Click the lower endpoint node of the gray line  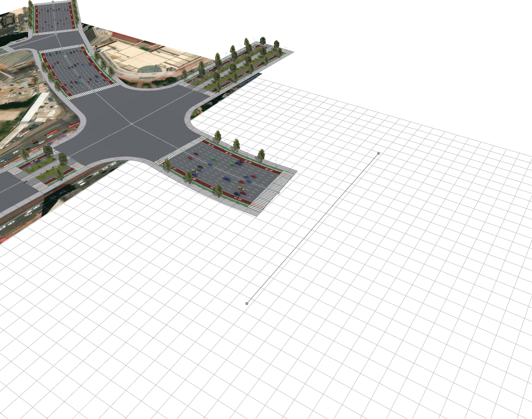point(247,303)
